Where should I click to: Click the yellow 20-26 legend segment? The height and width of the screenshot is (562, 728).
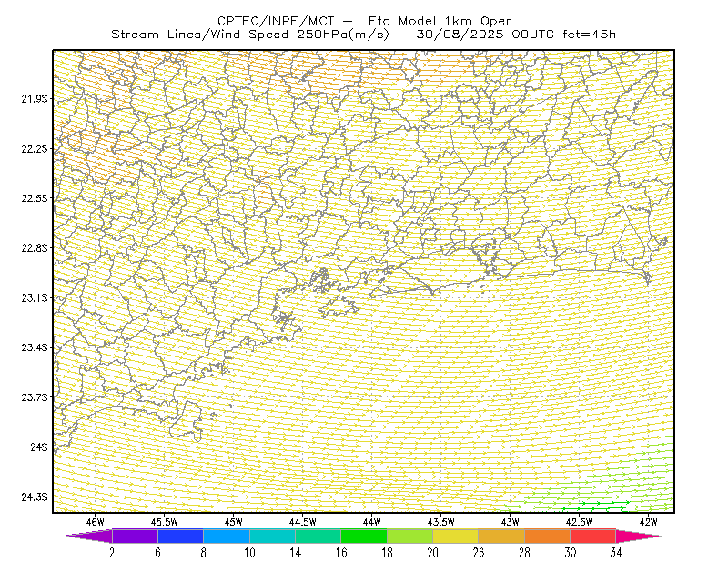(456, 536)
